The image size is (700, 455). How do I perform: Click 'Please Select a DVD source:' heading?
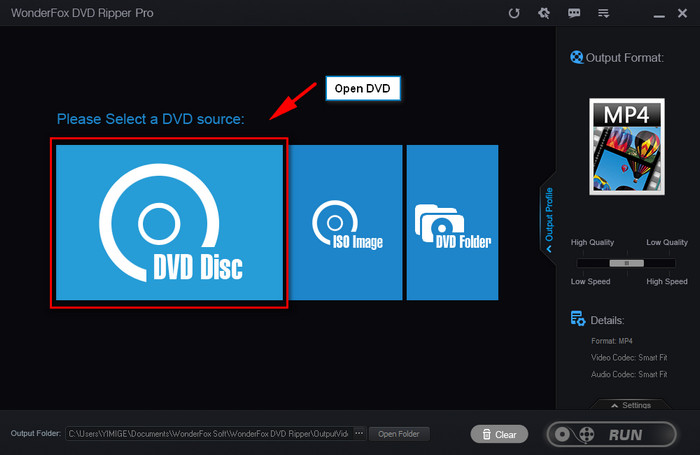click(x=150, y=119)
